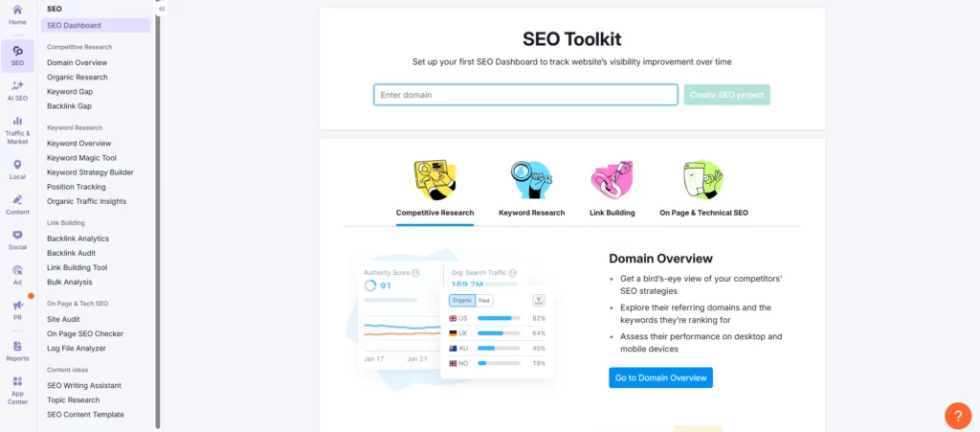The height and width of the screenshot is (432, 980).
Task: Open the App Center
Action: pyautogui.click(x=17, y=390)
